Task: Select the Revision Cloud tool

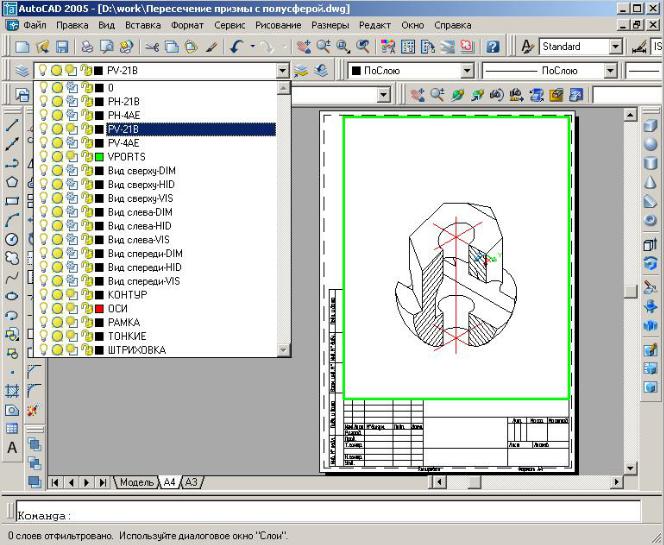Action: pos(12,259)
